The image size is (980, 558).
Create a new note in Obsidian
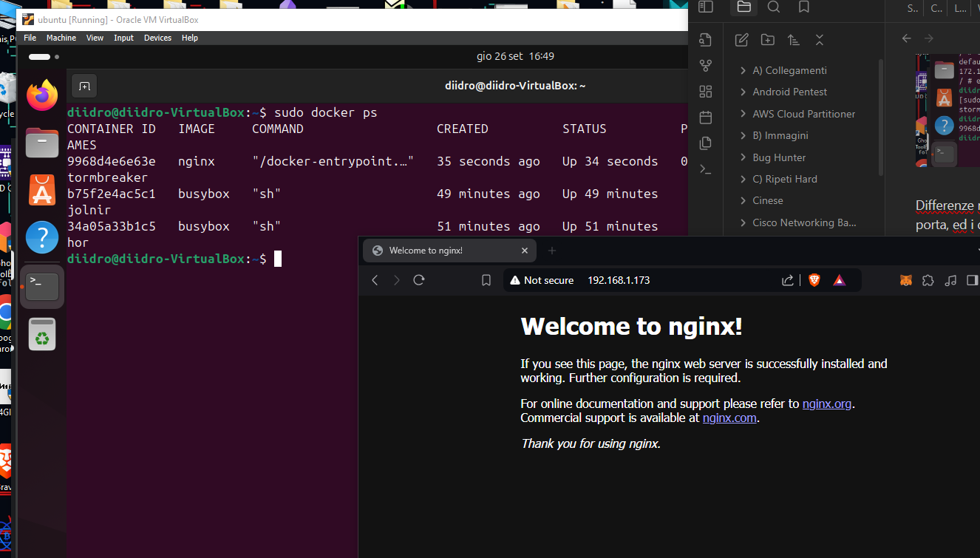click(742, 39)
